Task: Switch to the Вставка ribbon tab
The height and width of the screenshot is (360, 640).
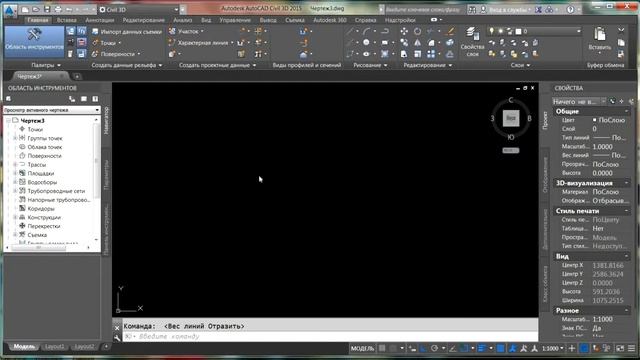Action: pos(67,20)
